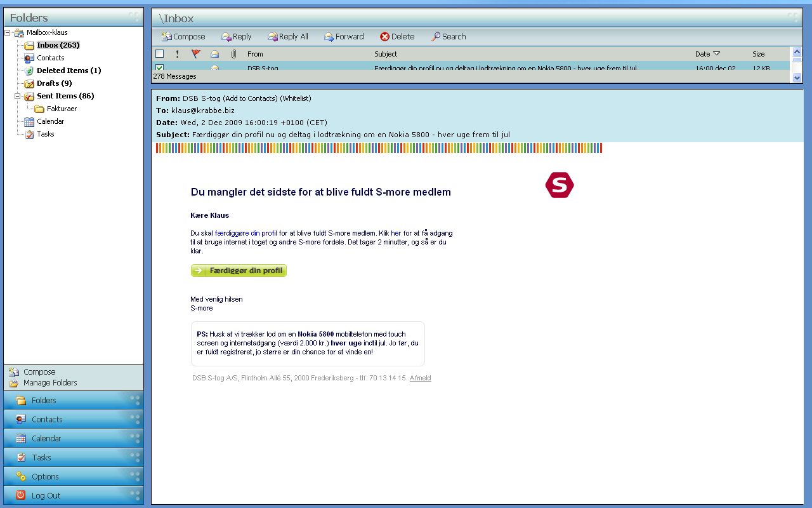Click the Reply All toolbar button

pyautogui.click(x=288, y=37)
